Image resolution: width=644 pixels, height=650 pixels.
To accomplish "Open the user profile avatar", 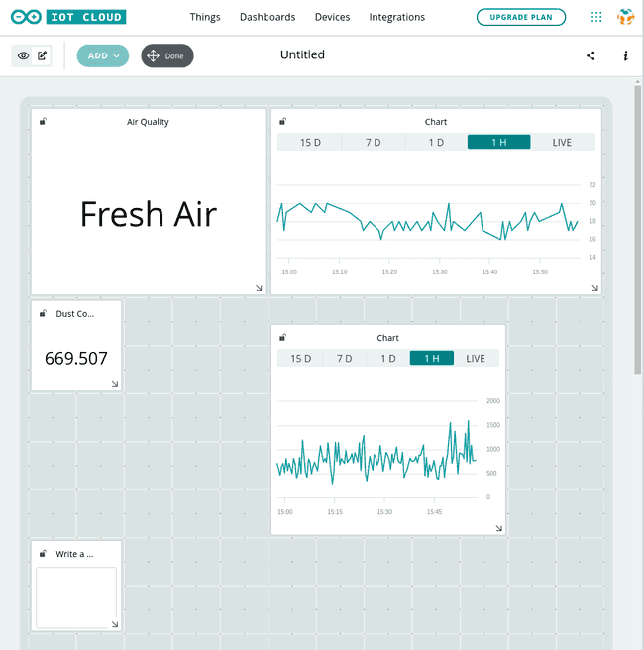I will (625, 17).
